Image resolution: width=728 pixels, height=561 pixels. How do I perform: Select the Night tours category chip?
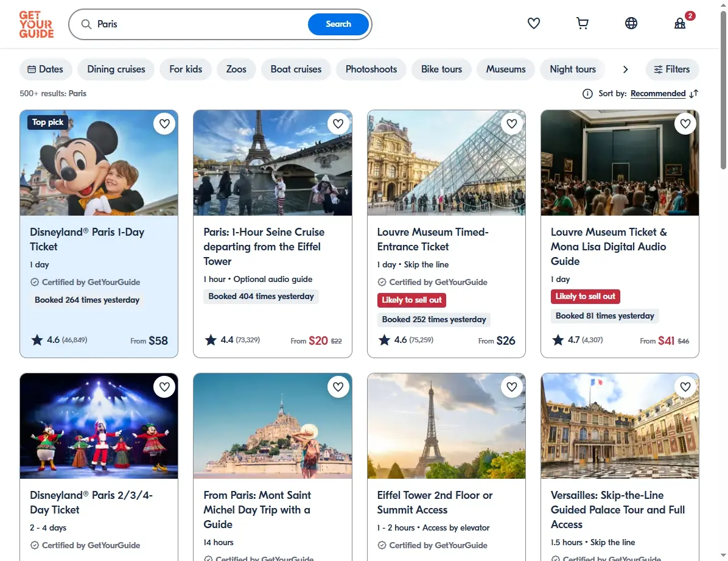573,69
